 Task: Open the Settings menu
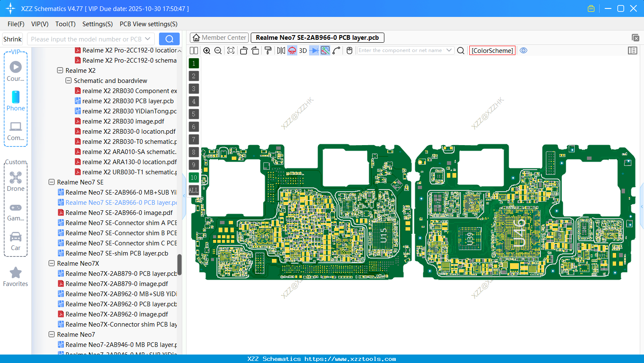point(97,24)
